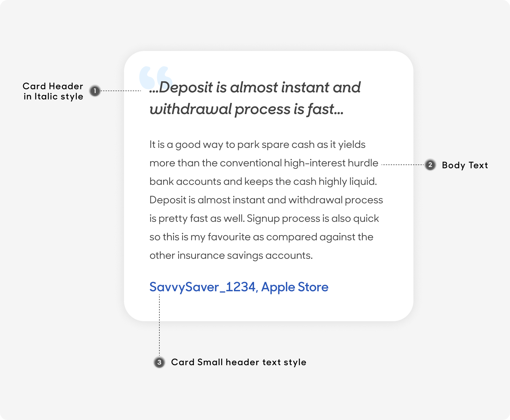This screenshot has height=420, width=510.
Task: Click the dotted line below SavvySaver link
Action: 159,326
